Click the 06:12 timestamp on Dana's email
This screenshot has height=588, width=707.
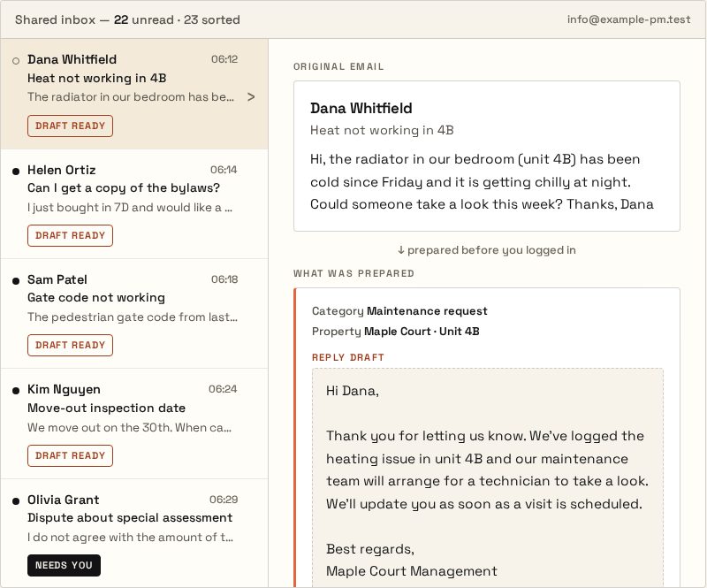224,59
